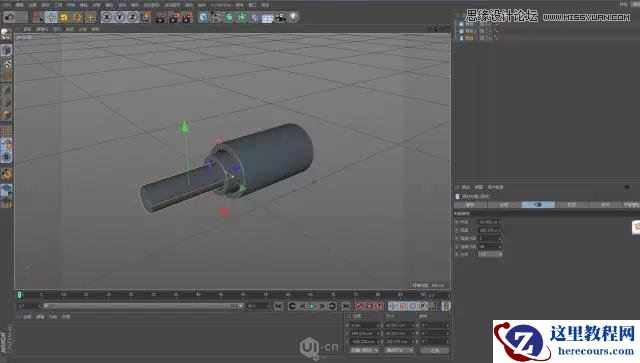Lock the Y axis button
640x363 pixels.
120,17
